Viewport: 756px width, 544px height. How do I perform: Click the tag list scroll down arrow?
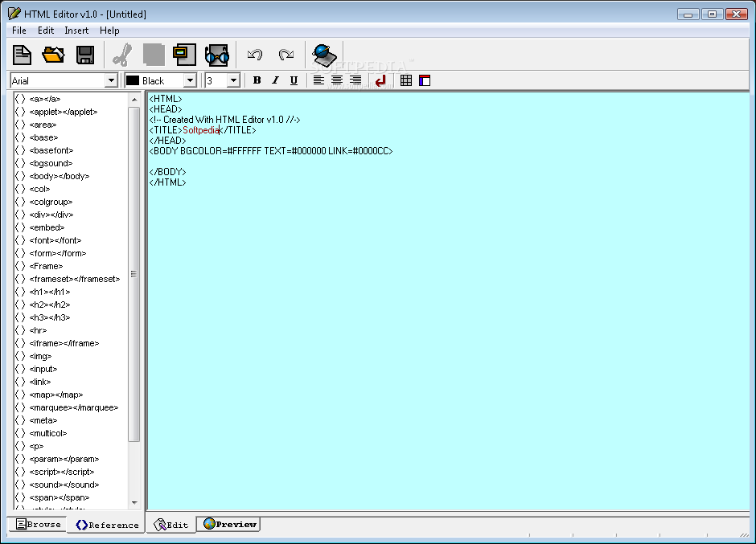pos(134,502)
